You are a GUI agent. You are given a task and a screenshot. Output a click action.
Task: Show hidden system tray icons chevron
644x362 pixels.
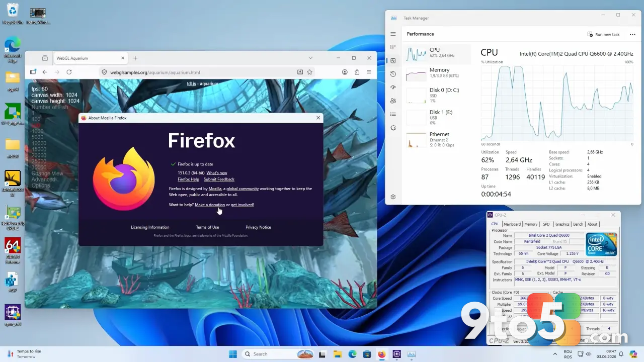[x=555, y=354]
